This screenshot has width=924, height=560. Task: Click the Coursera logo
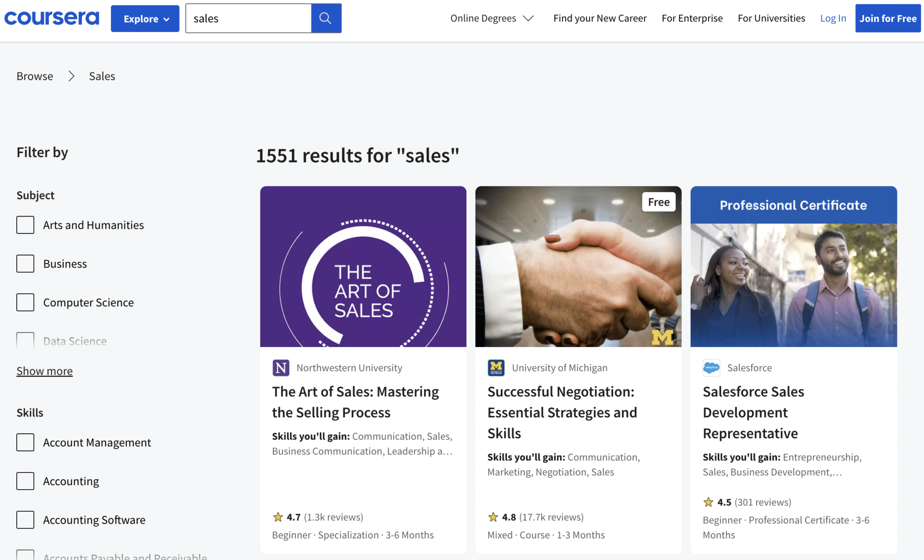[51, 18]
